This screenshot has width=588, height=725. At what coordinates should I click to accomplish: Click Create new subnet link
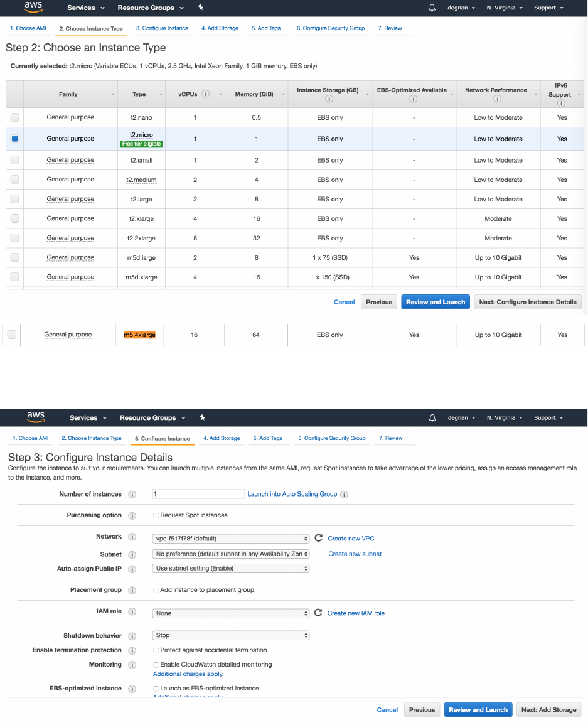coord(355,554)
